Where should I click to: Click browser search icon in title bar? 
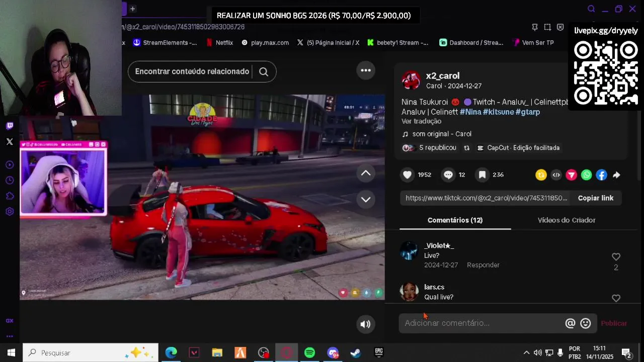click(591, 9)
